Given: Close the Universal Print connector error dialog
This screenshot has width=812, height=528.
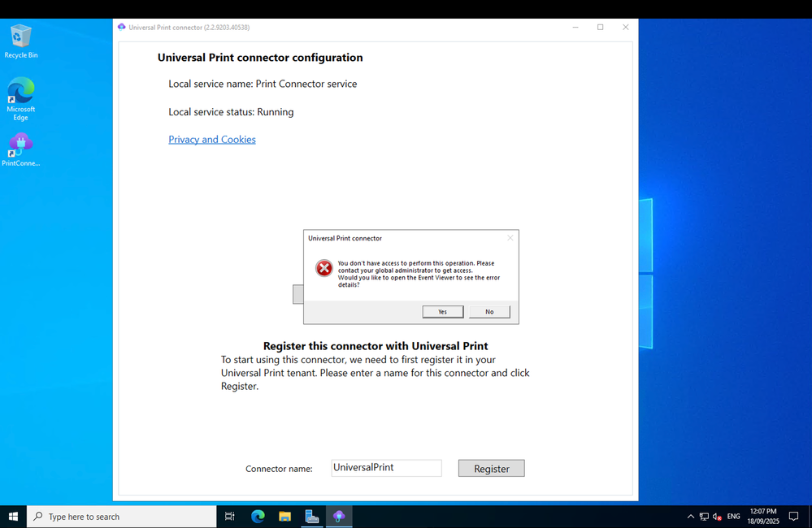Looking at the screenshot, I should click(x=510, y=238).
